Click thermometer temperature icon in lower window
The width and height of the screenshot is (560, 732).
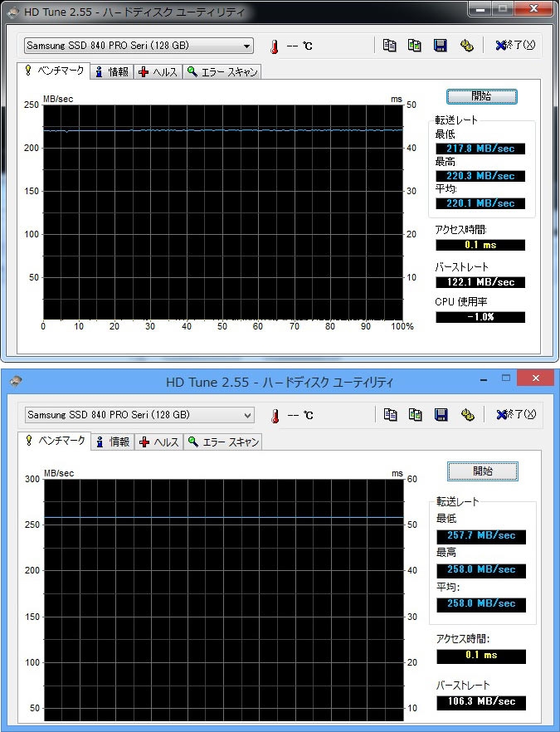pyautogui.click(x=275, y=416)
